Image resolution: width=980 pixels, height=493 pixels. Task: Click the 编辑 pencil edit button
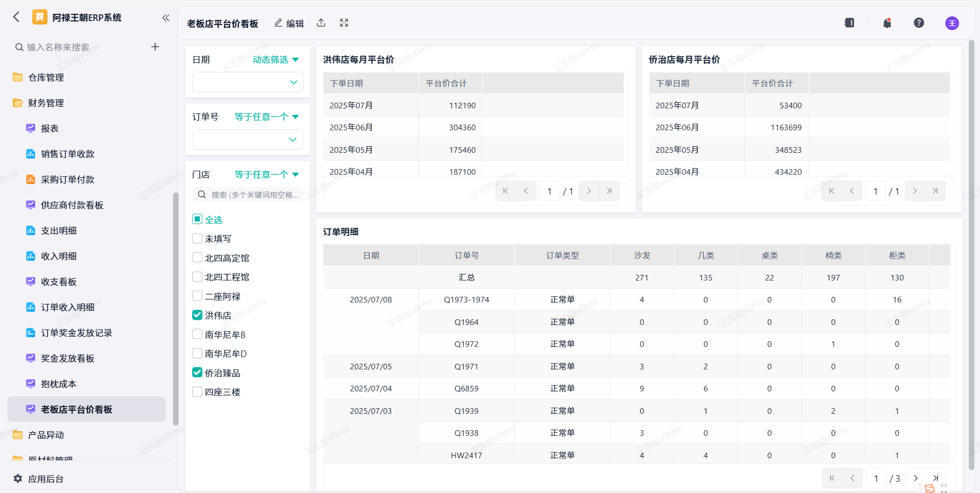click(x=289, y=23)
